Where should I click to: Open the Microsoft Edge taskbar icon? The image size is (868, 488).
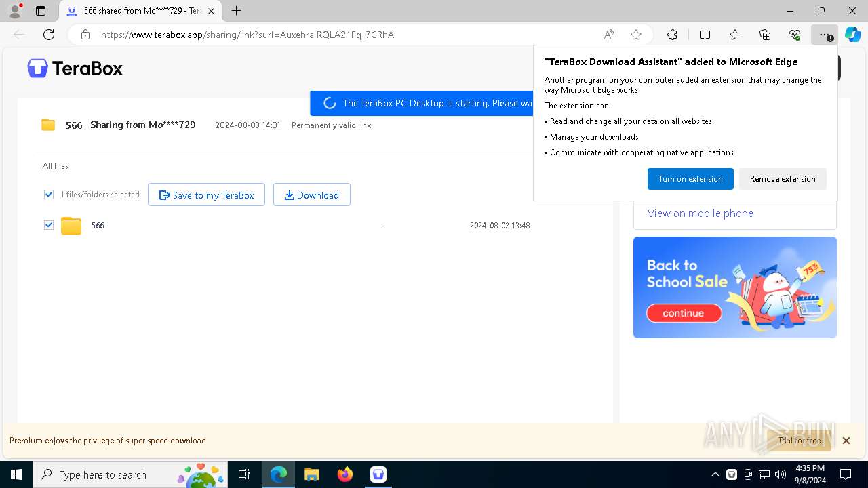[x=279, y=474]
